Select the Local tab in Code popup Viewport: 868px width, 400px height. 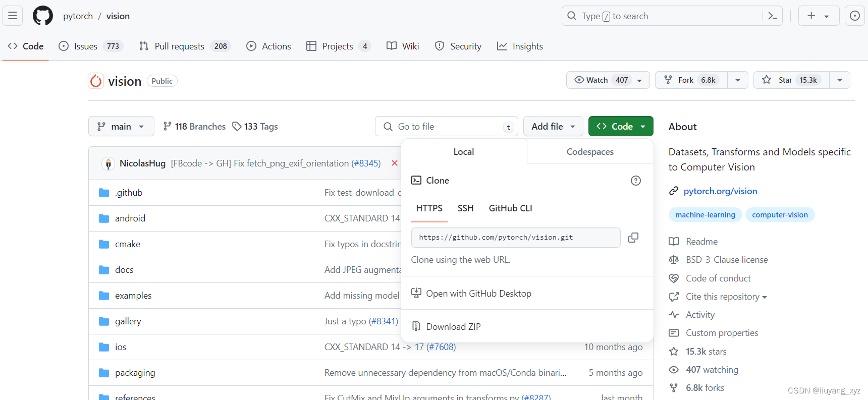coord(464,152)
